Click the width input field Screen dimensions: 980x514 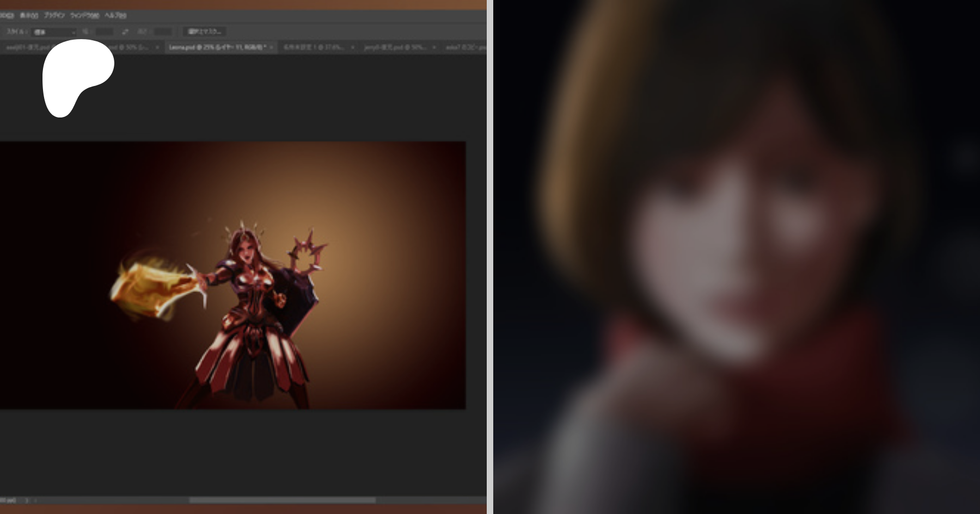click(x=104, y=32)
